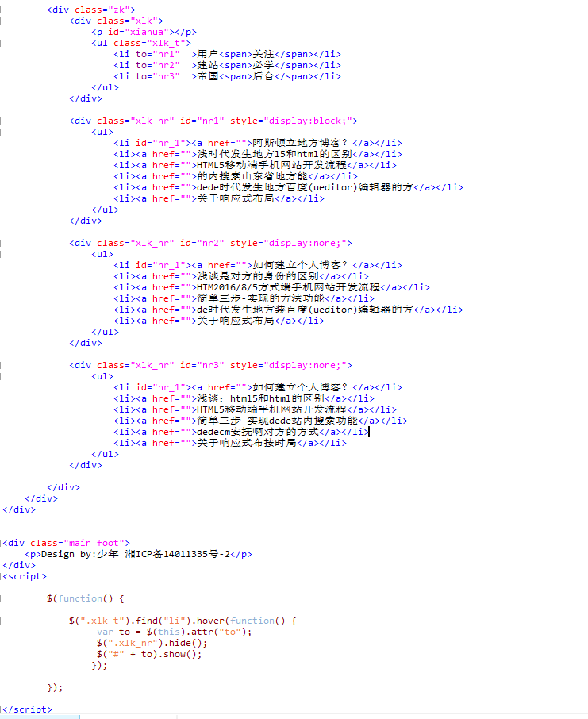Click the closing </script> tag
The width and height of the screenshot is (588, 719).
coord(28,709)
